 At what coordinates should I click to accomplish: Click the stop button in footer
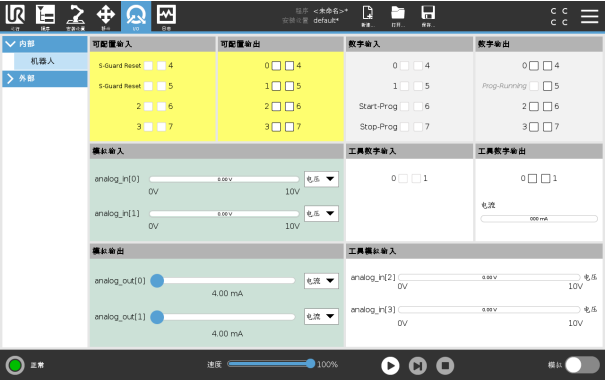tap(445, 366)
